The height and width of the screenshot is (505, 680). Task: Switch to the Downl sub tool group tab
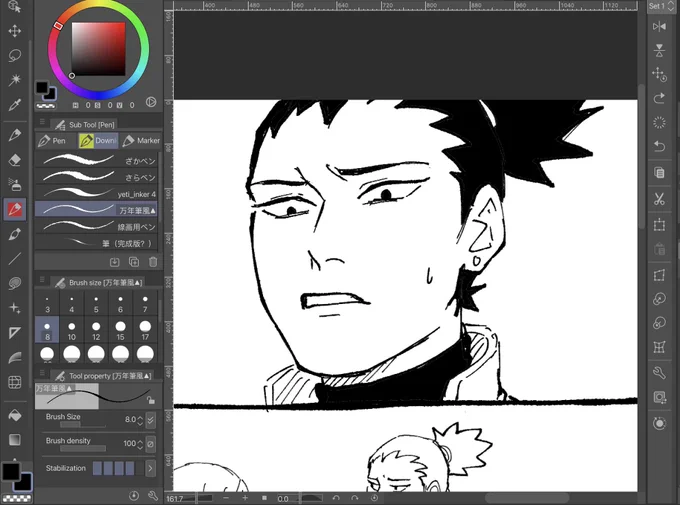tap(98, 141)
